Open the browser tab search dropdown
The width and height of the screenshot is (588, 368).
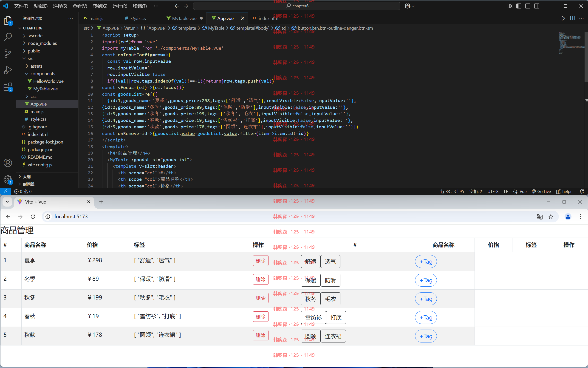(7, 202)
